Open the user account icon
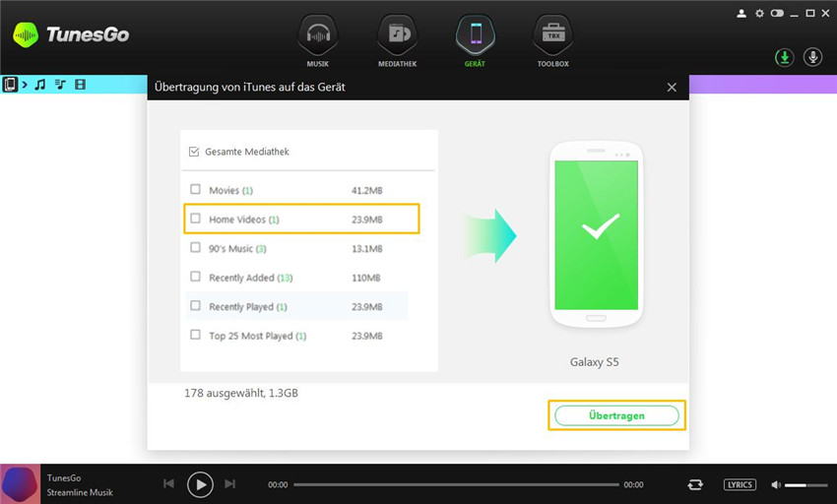Viewport: 837px width, 504px height. (741, 14)
